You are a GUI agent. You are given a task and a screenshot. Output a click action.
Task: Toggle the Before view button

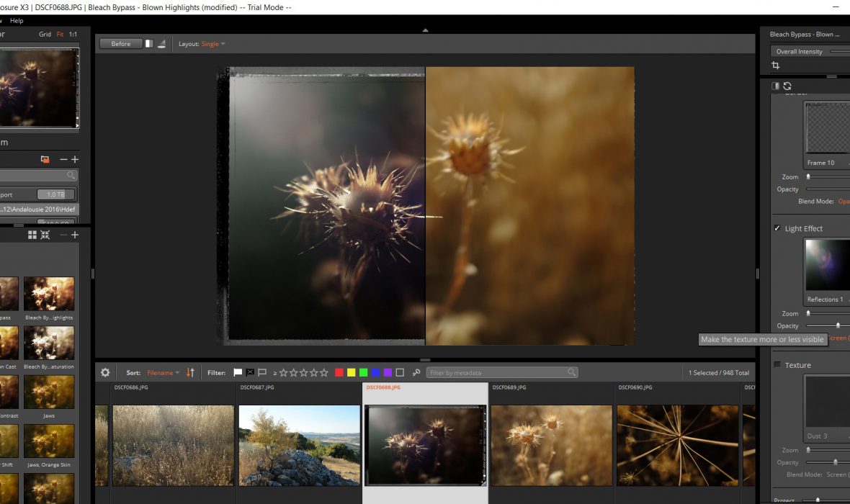coord(121,44)
